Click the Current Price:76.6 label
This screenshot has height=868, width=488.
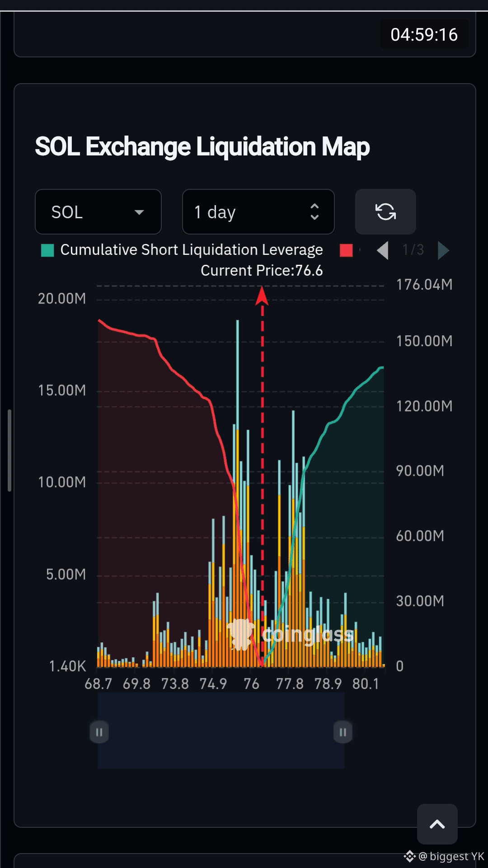(x=262, y=271)
